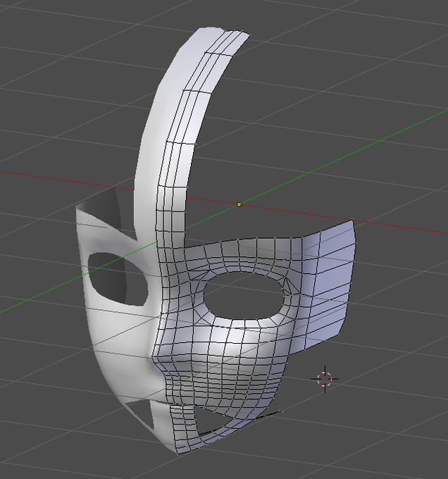Select the flat side flap faces of the mask
Viewport: 448px width, 479px height.
click(330, 284)
